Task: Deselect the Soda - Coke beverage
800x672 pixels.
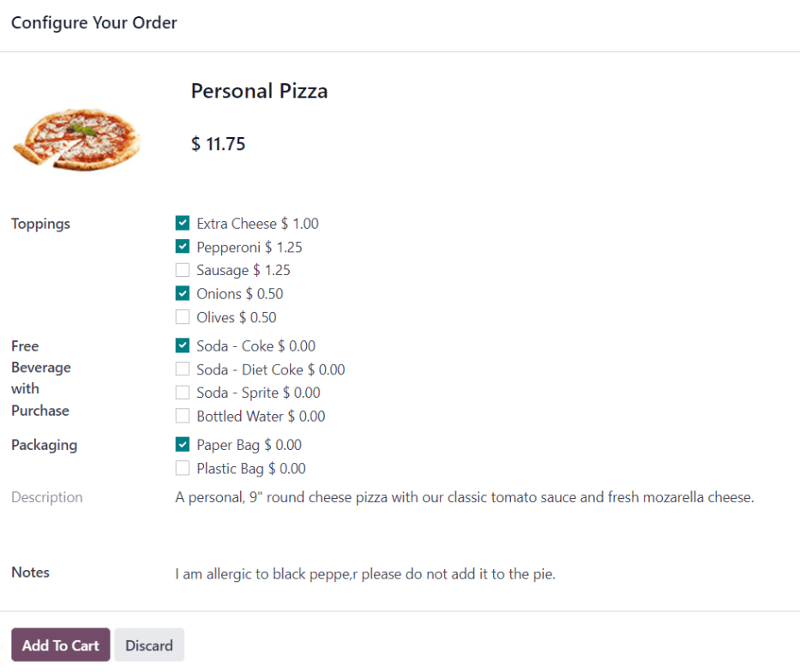Action: point(182,345)
